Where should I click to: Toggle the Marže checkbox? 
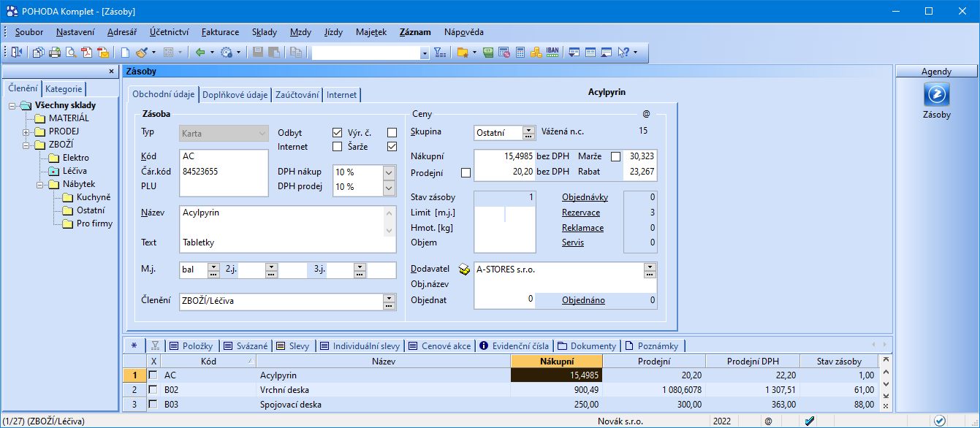click(x=615, y=156)
